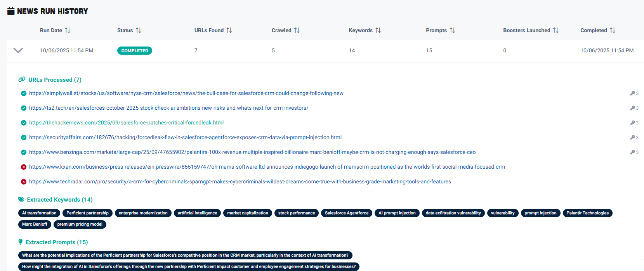Select the Salesforce Agentforce keyword tag
This screenshot has height=271, width=644.
(x=347, y=213)
